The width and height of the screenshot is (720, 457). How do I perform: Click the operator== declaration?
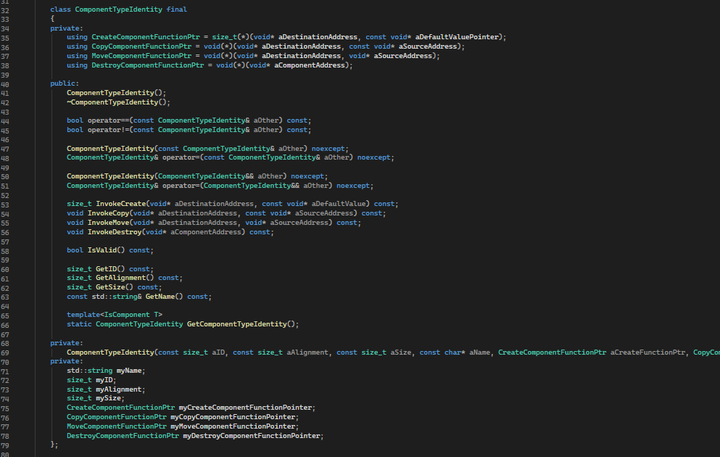click(x=108, y=121)
